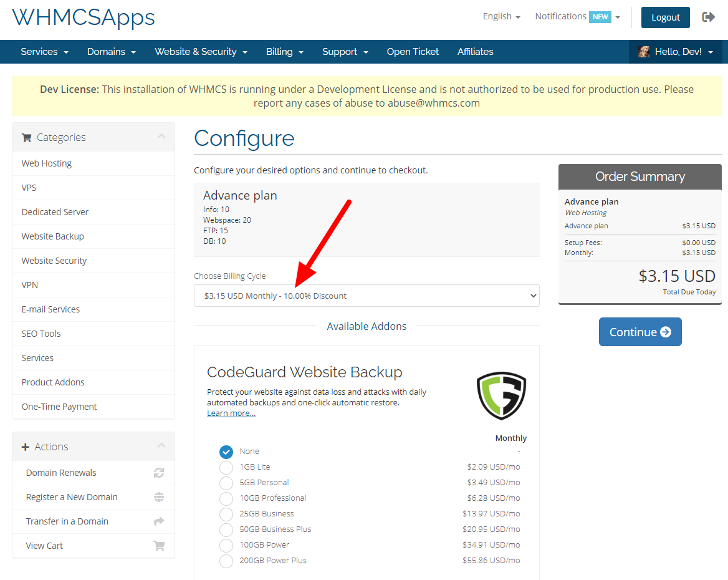Image resolution: width=728 pixels, height=580 pixels.
Task: Open the SEO Tools category
Action: [x=93, y=334]
